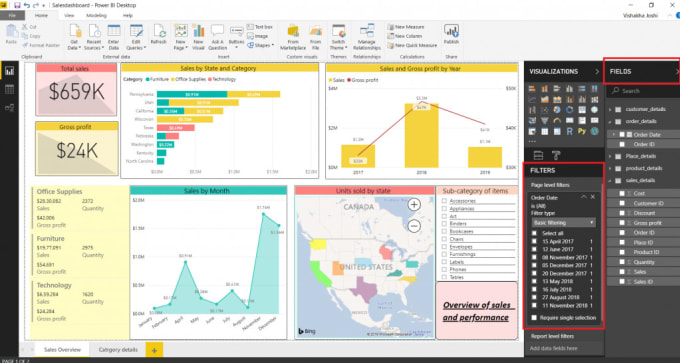Zoom in on the map with plus
This screenshot has height=363, width=680.
pos(414,205)
